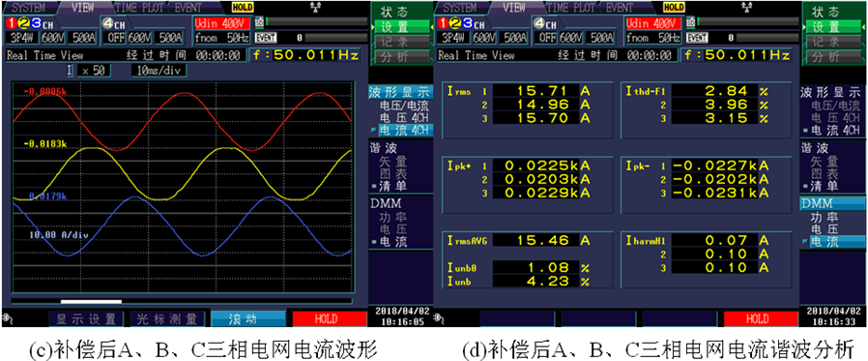Image resolution: width=868 pixels, height=361 pixels.
Task: Open the 10ms/div time scale dropdown
Action: (159, 71)
